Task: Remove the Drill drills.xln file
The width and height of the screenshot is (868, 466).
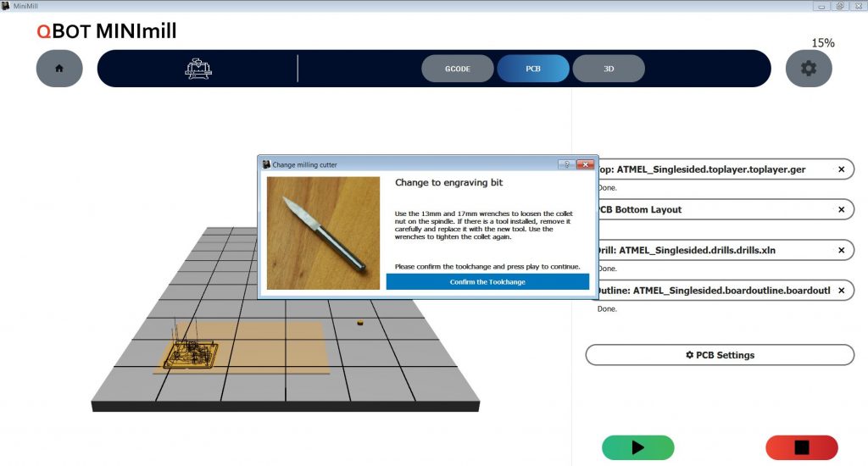Action: click(x=841, y=250)
